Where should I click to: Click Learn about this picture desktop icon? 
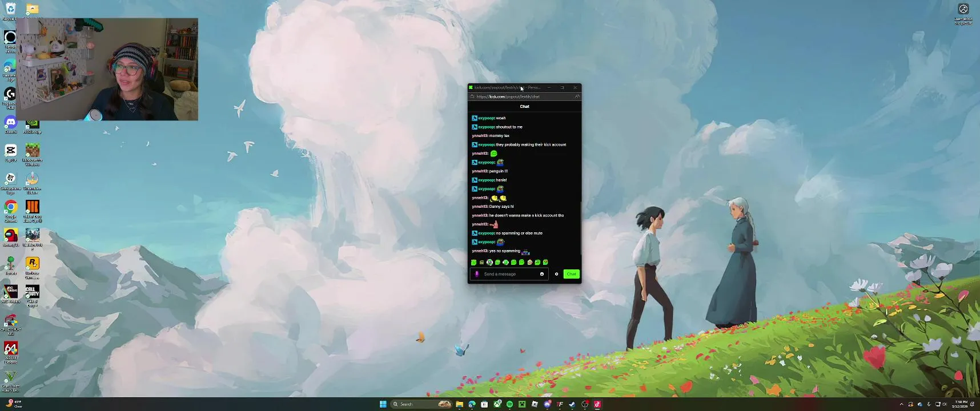[963, 14]
